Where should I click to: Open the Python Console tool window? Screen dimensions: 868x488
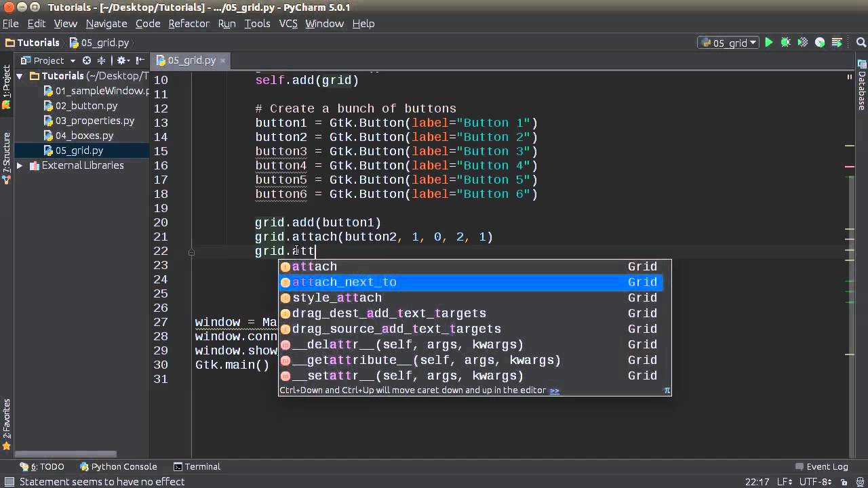[x=118, y=467]
